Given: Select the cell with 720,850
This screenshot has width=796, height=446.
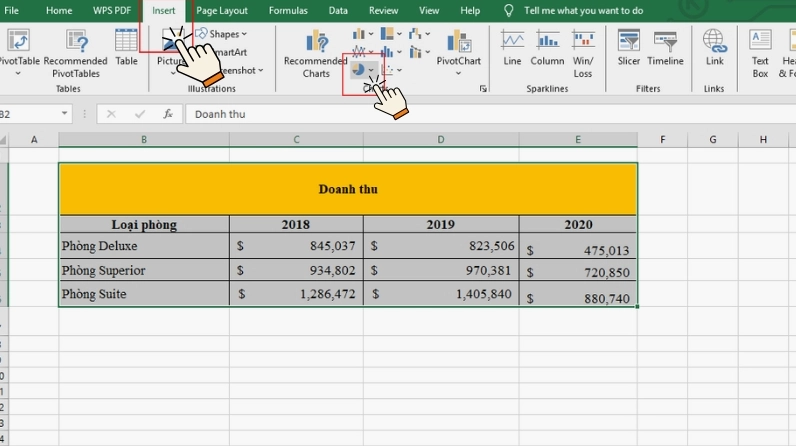Looking at the screenshot, I should (578, 270).
